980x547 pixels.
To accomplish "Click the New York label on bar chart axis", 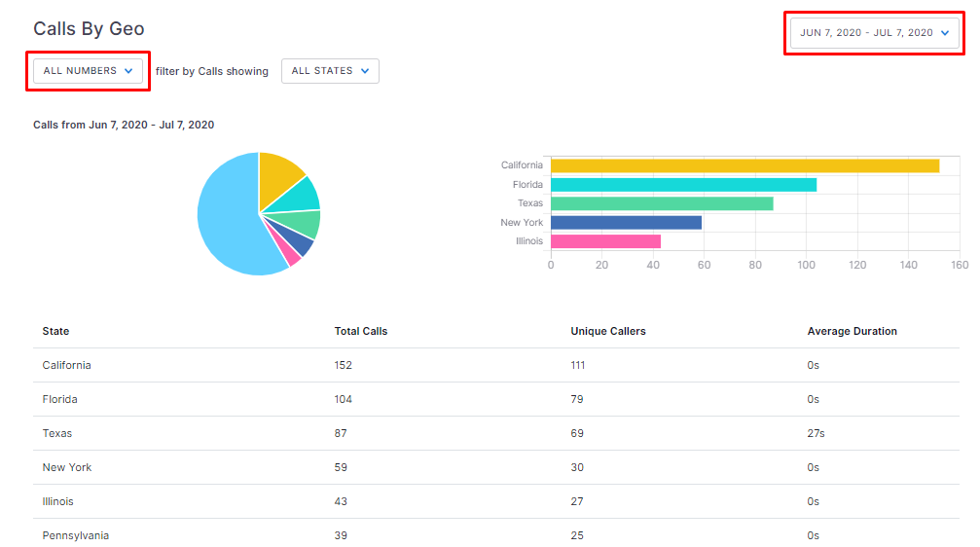I will tap(522, 222).
